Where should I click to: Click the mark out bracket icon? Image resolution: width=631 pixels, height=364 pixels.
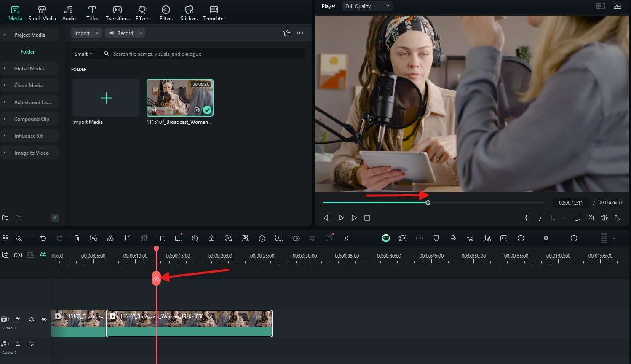pyautogui.click(x=540, y=218)
